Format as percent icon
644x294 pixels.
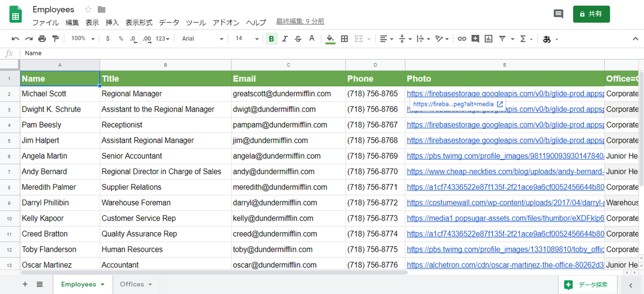click(x=121, y=39)
